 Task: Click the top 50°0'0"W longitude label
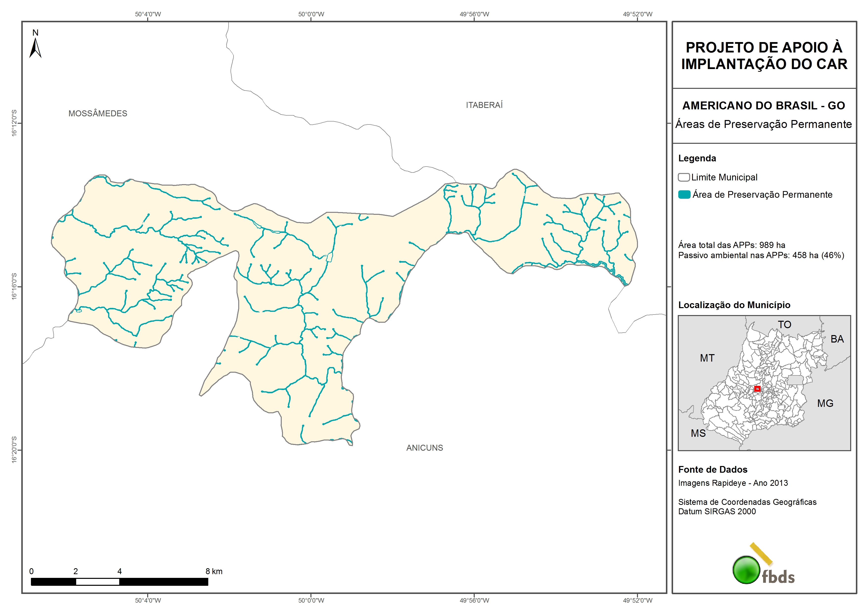tap(311, 14)
